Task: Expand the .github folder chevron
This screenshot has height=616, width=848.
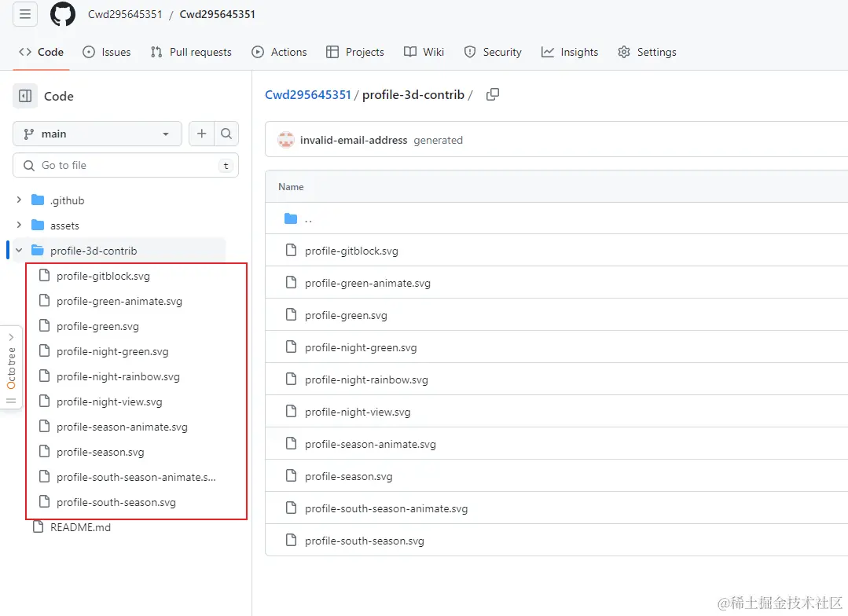Action: [19, 200]
